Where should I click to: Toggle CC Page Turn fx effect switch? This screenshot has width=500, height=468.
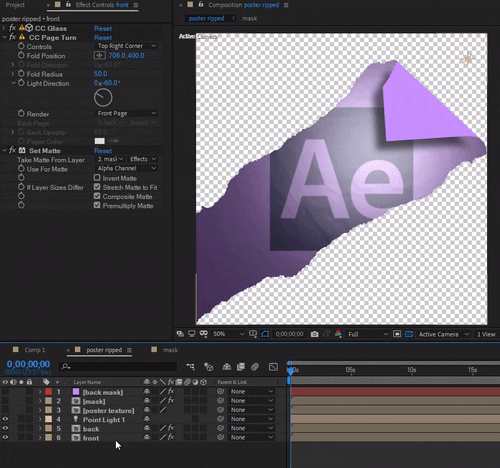12,37
